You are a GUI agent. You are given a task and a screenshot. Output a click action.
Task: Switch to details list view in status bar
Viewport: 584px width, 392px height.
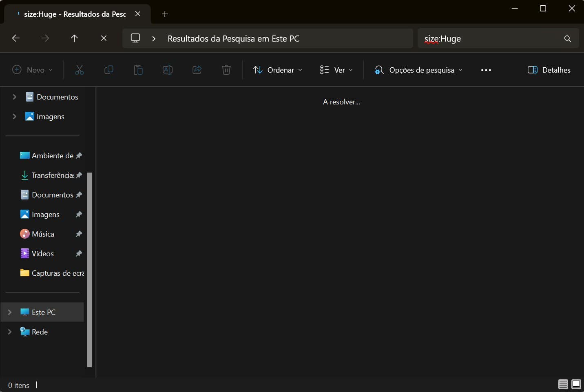tap(563, 384)
